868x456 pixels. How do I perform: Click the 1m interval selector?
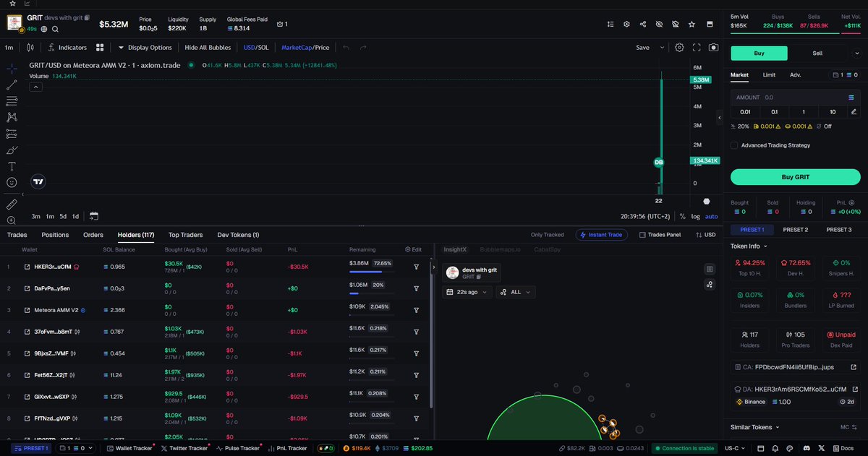(9, 48)
